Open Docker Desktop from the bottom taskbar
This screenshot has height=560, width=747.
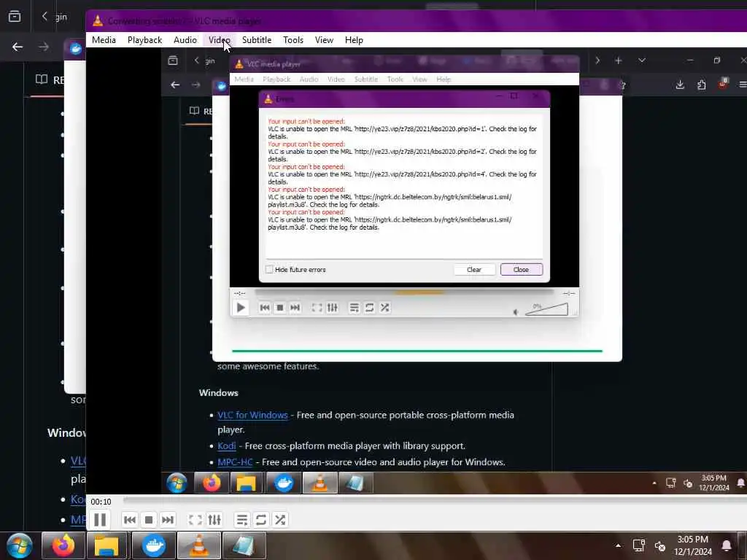click(x=153, y=545)
